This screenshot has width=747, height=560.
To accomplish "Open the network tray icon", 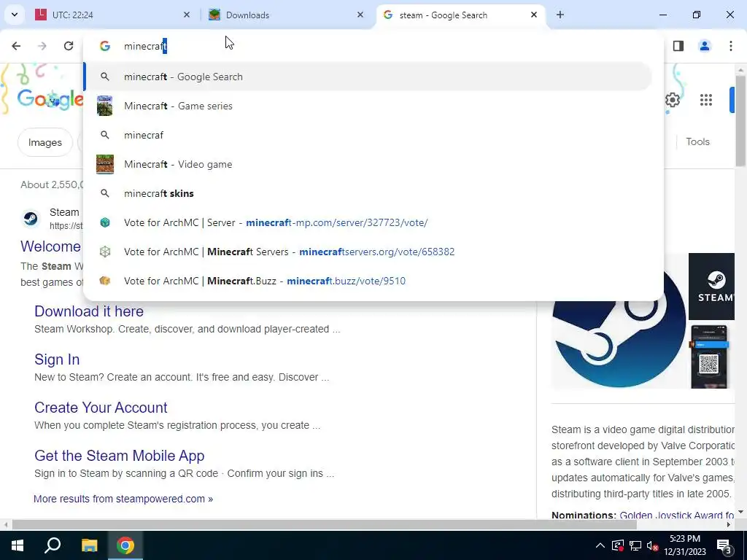I will (635, 545).
